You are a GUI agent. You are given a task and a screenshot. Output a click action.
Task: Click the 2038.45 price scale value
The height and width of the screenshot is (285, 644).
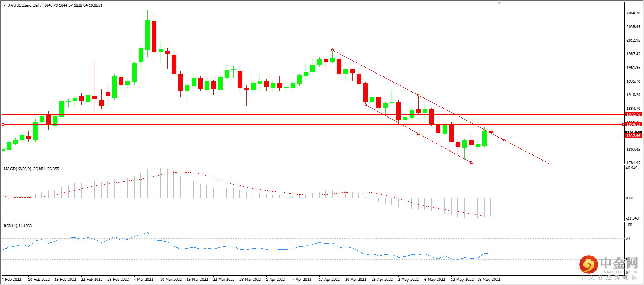tap(633, 27)
